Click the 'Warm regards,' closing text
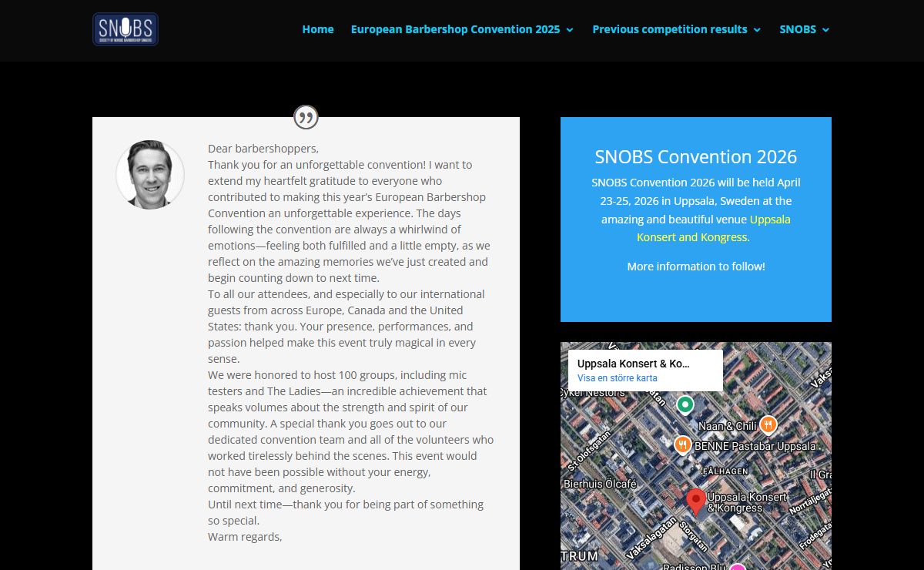The height and width of the screenshot is (570, 924). tap(245, 537)
